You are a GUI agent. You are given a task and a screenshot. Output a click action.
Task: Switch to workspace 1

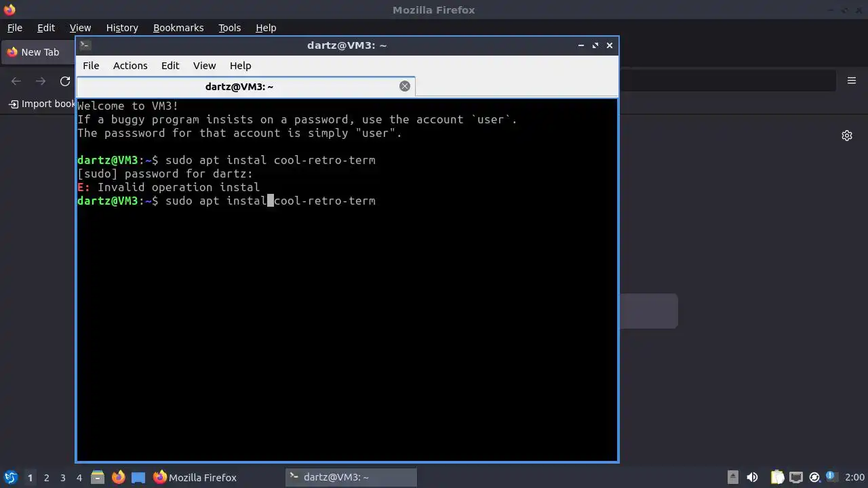coord(30,478)
